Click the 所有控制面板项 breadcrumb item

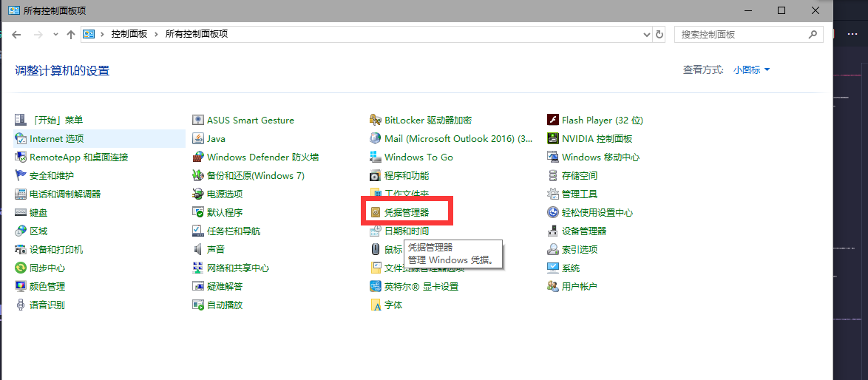click(x=196, y=35)
